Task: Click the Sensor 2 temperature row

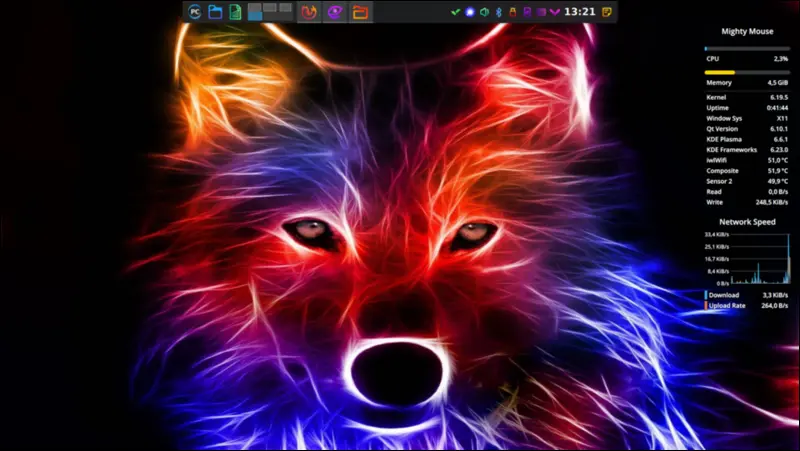Action: point(747,181)
